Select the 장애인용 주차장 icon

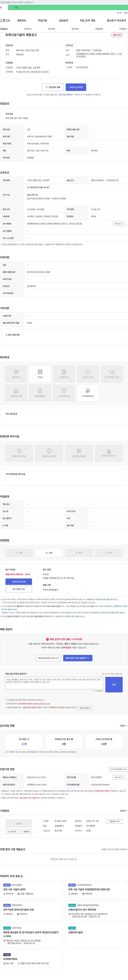pos(19,453)
